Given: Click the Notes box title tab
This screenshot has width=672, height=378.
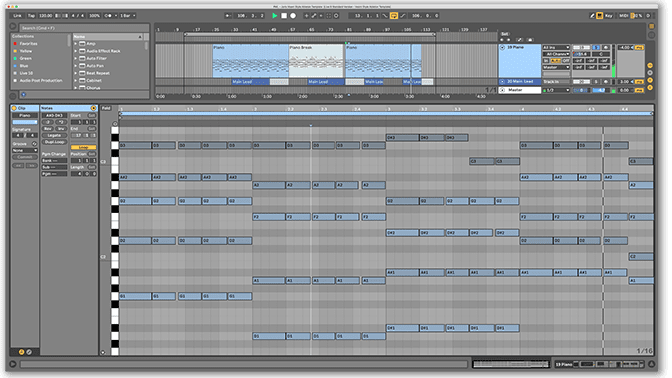Looking at the screenshot, I should (x=69, y=108).
